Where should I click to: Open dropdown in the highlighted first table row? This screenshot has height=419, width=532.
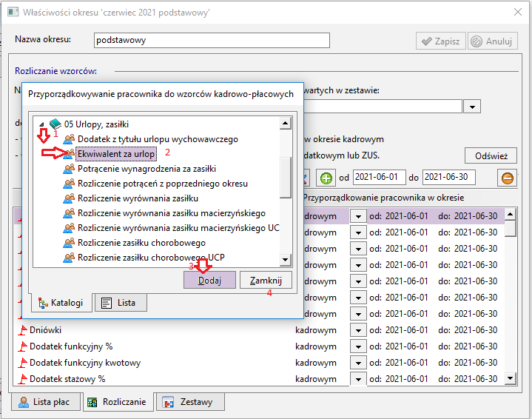point(358,216)
